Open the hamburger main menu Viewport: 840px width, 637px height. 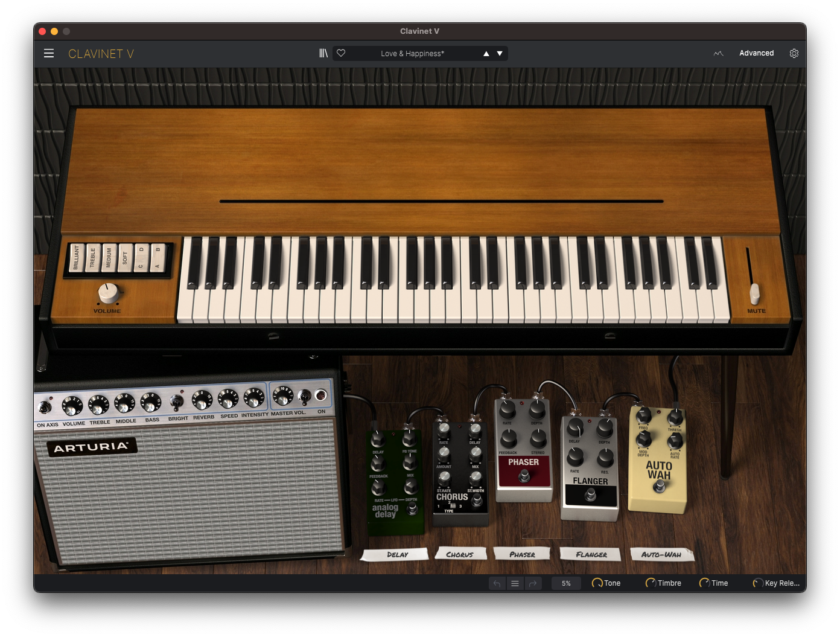[x=49, y=54]
